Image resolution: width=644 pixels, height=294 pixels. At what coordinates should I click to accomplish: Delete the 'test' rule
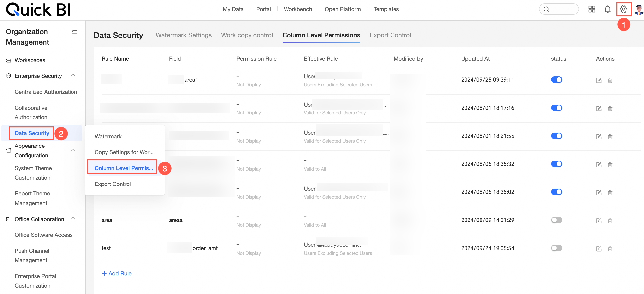[x=610, y=249]
